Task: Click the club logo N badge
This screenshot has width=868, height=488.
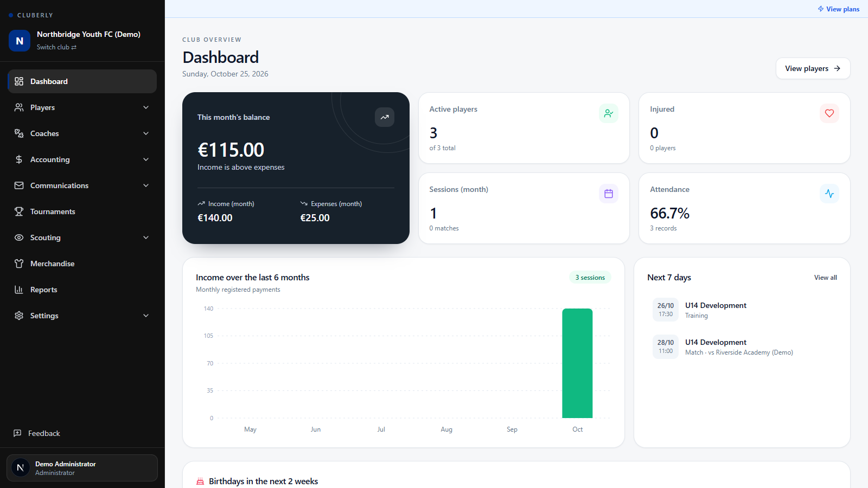Action: click(20, 41)
